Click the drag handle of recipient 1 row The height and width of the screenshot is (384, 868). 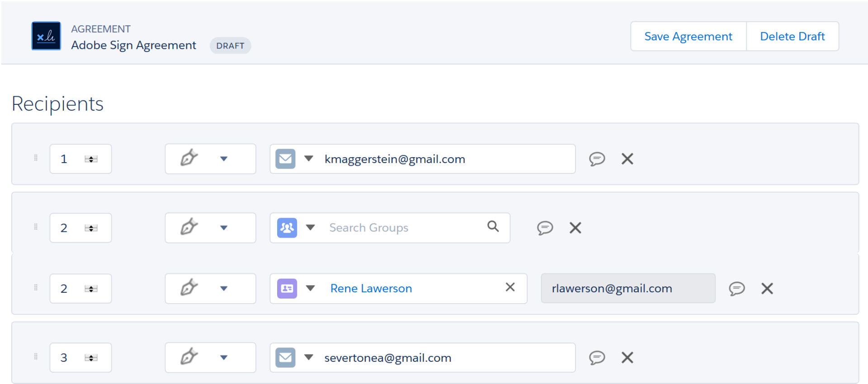(36, 158)
